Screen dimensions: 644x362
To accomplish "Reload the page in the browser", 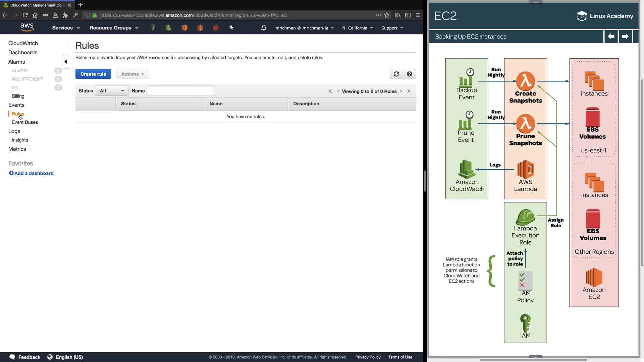I will [x=25, y=15].
